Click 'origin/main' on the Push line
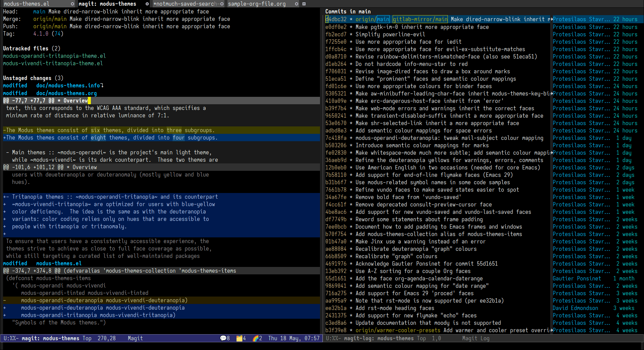Image resolution: width=644 pixels, height=350 pixels. click(50, 26)
